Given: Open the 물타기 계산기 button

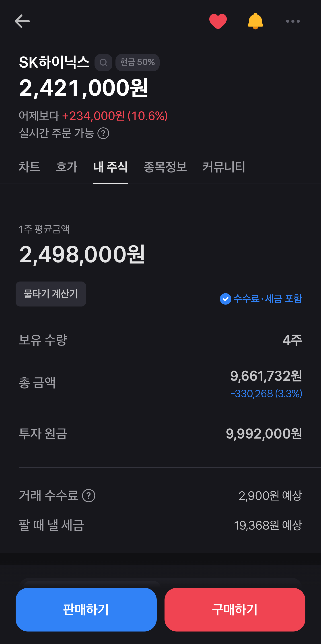Looking at the screenshot, I should 51,294.
